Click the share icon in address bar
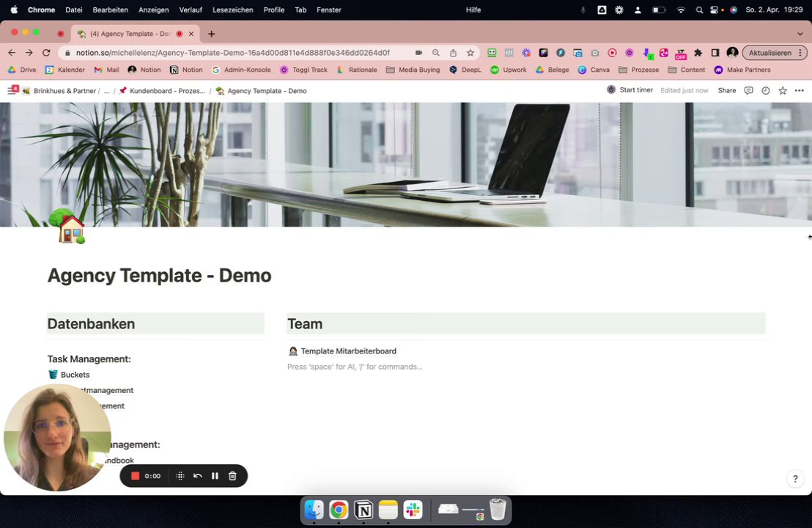812x528 pixels. click(453, 52)
